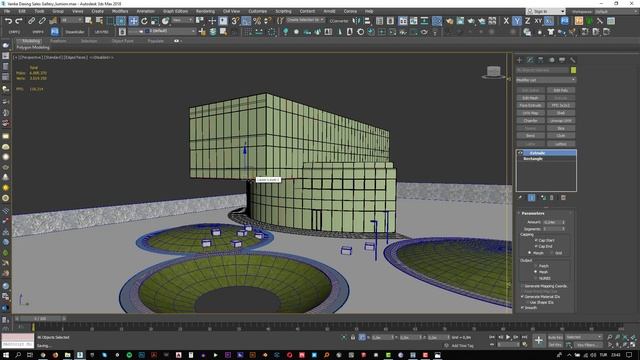This screenshot has height=360, width=640.
Task: Toggle the Smooth checkbox
Action: 522,308
